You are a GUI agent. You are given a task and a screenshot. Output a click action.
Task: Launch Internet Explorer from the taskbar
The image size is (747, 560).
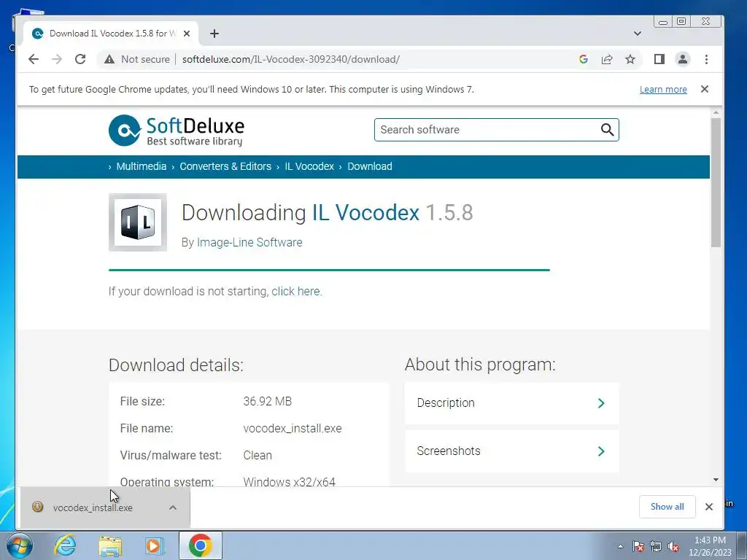coord(65,545)
